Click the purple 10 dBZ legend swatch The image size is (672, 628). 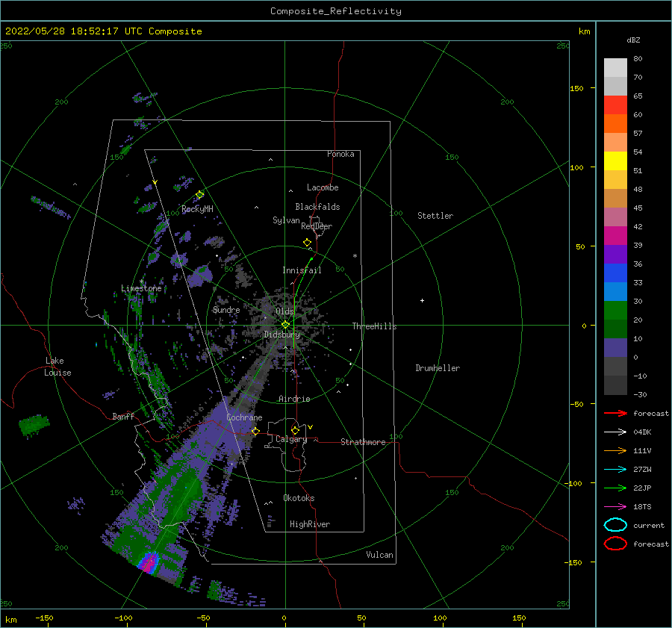click(615, 348)
